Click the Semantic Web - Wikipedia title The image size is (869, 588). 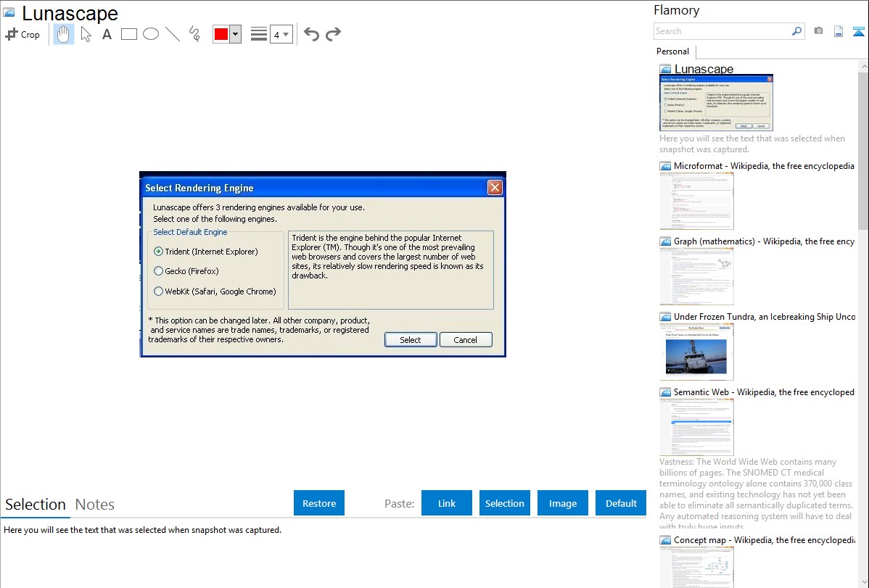pyautogui.click(x=764, y=392)
